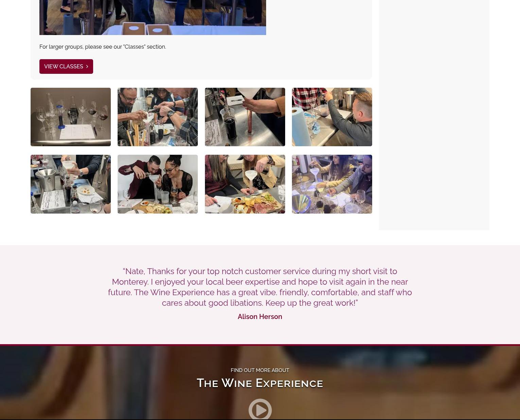Click the chevron arrow on VIEW CLASSES

pyautogui.click(x=87, y=66)
